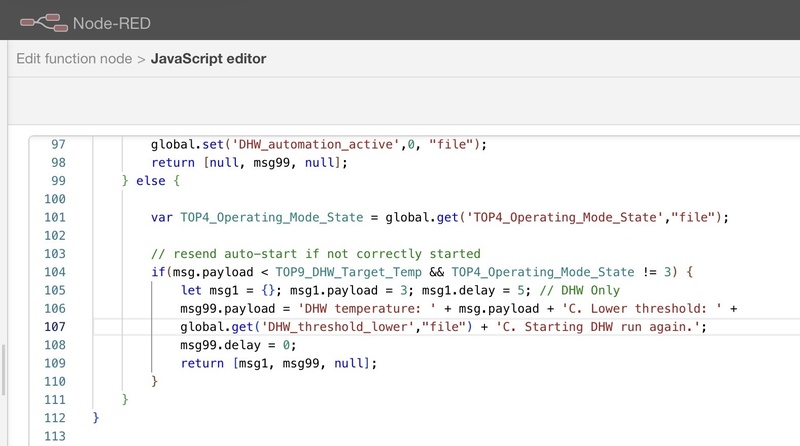Screen dimensions: 800x446
Task: Click closing brace on line 112
Action: 96,418
